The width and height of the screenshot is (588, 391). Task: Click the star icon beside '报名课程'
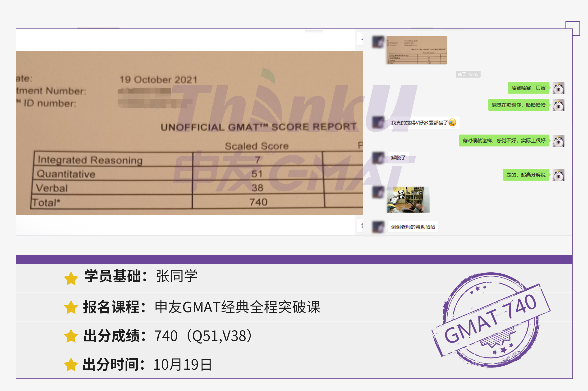(71, 307)
